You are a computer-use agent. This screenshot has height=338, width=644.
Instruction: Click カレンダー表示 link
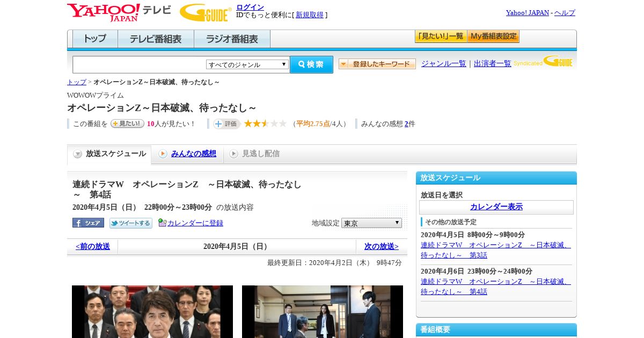[x=496, y=207]
